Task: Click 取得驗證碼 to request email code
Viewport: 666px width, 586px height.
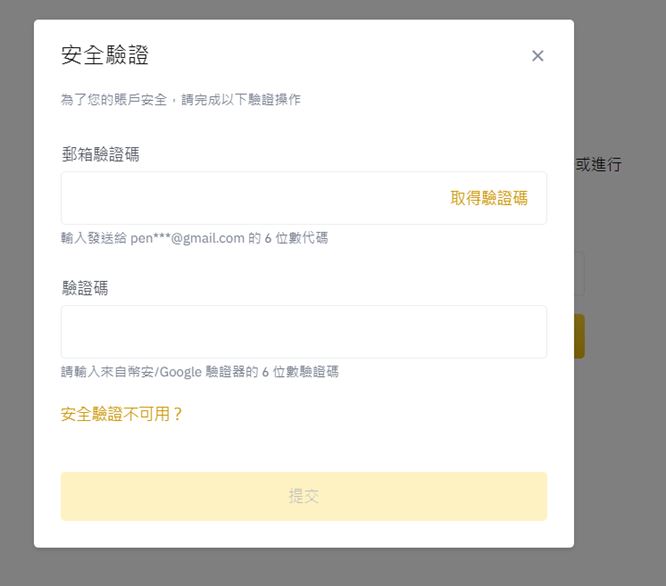Action: tap(489, 198)
